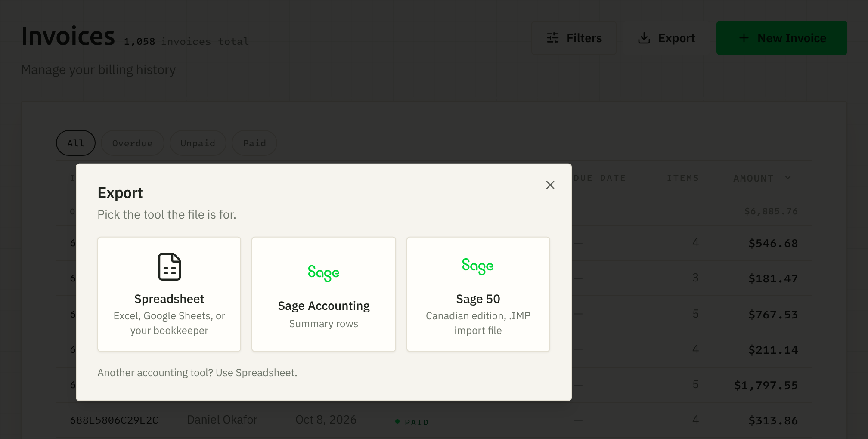
Task: Click the Filters sliders icon
Action: click(553, 38)
